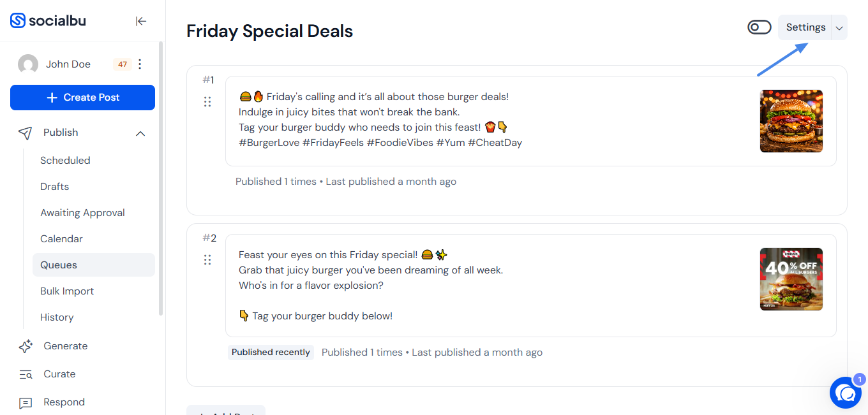Click the drag handle of post #2
The width and height of the screenshot is (868, 415).
point(207,260)
